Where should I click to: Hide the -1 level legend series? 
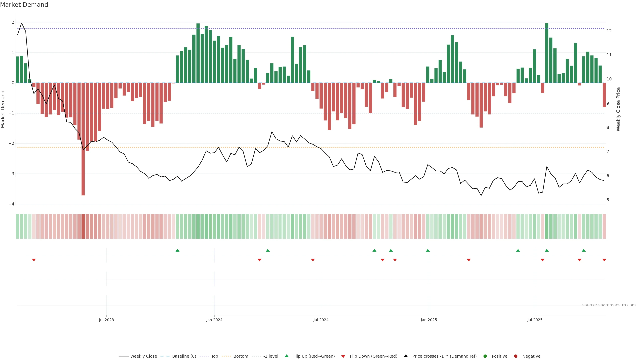coord(271,356)
